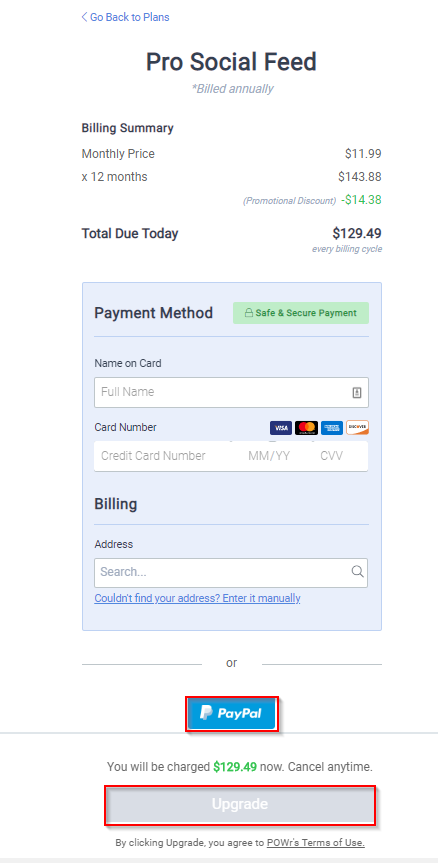
Task: Select the MM/YY expiry field
Action: click(x=269, y=456)
